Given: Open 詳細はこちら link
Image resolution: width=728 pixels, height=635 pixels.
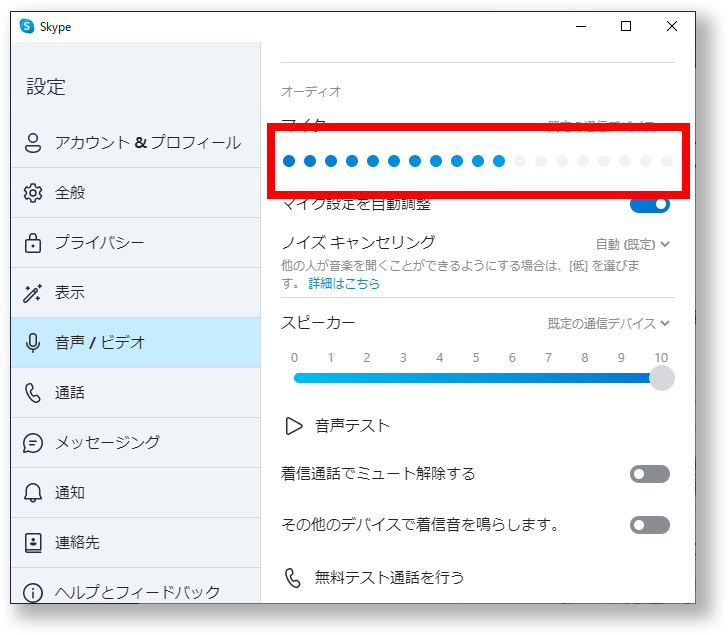Looking at the screenshot, I should 344,283.
